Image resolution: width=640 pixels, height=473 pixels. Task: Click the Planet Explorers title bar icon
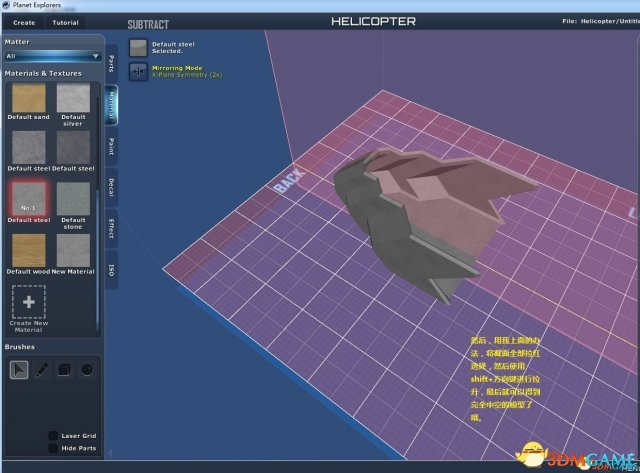[x=6, y=5]
